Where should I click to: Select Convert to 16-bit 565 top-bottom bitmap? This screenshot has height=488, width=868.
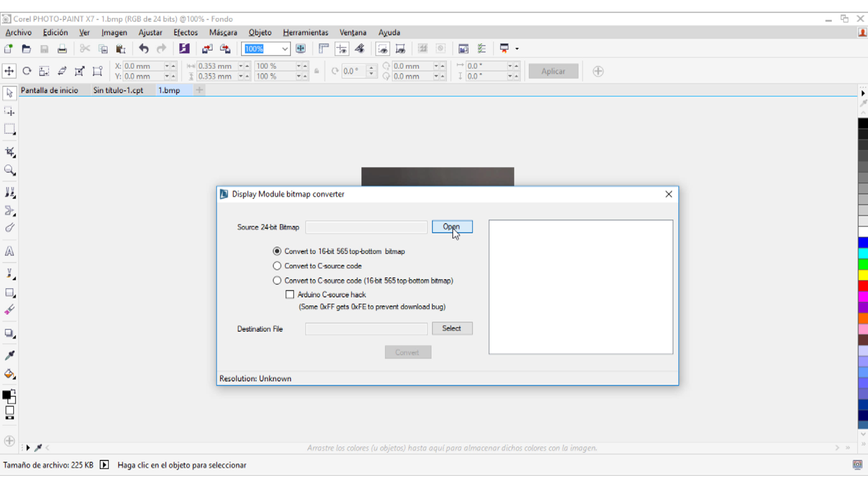277,251
